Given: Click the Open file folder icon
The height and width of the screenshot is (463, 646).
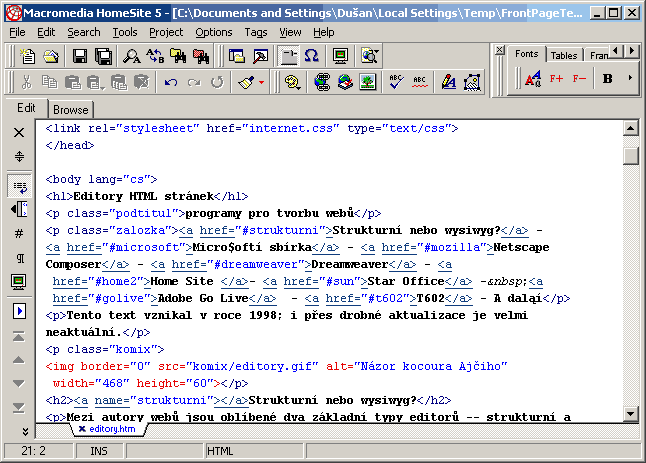Looking at the screenshot, I should (x=50, y=56).
